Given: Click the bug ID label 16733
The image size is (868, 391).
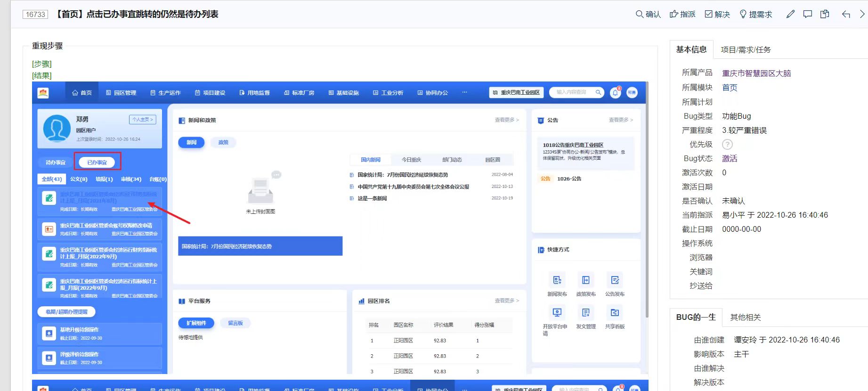Looking at the screenshot, I should tap(35, 14).
